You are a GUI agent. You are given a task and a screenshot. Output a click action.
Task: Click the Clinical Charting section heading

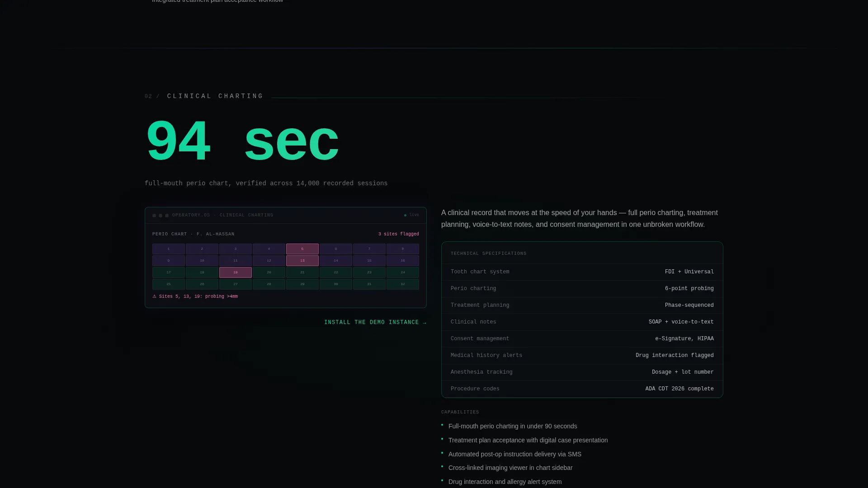tap(215, 96)
